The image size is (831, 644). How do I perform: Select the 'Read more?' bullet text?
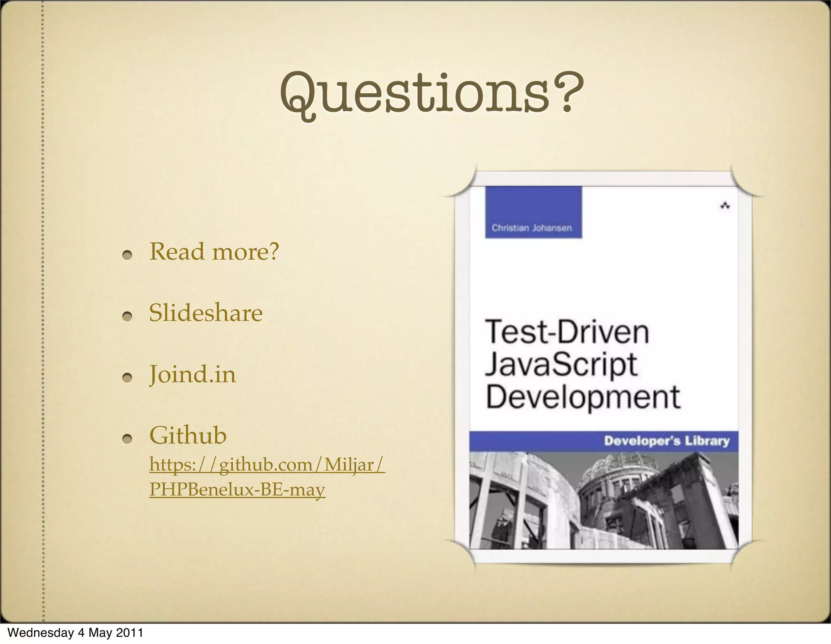(x=214, y=251)
